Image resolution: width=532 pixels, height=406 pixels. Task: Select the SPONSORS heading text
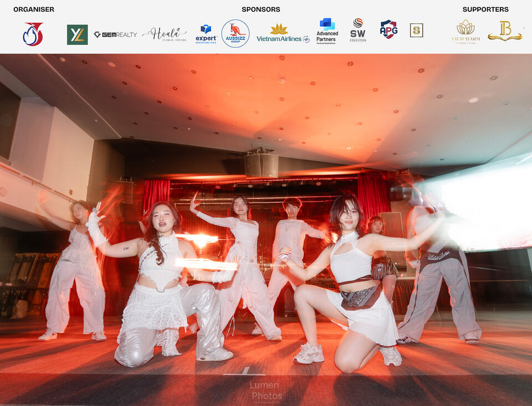[x=261, y=9]
